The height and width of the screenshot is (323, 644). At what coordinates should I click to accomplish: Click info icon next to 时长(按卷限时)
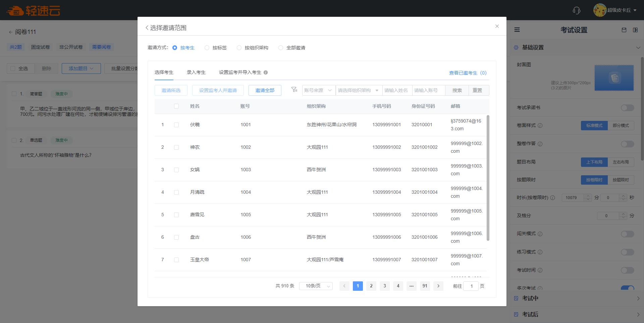[x=553, y=198]
